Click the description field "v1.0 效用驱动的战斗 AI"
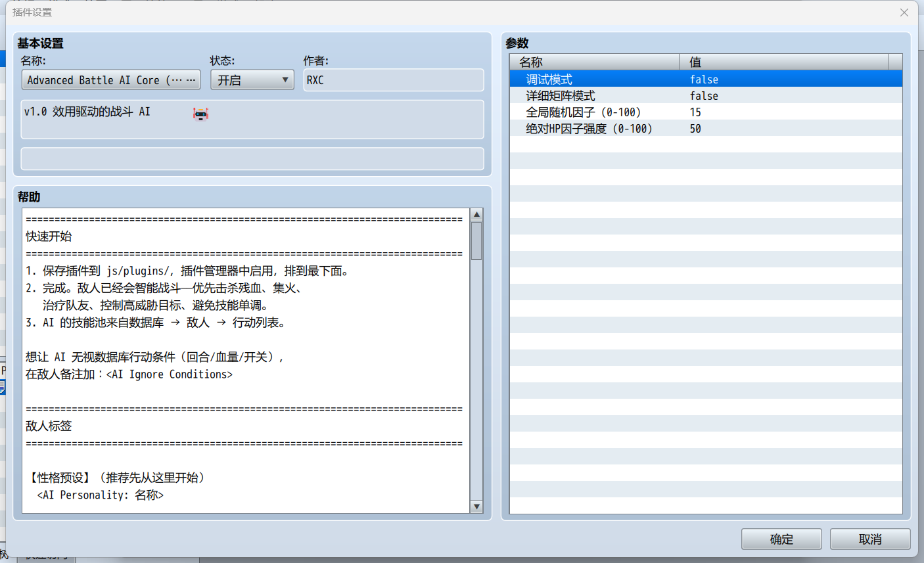This screenshot has width=924, height=563. pos(252,119)
